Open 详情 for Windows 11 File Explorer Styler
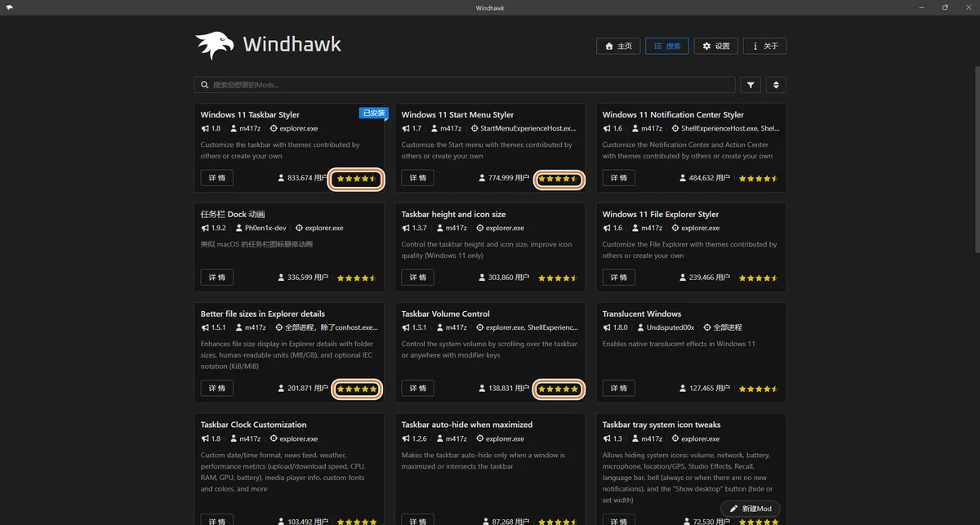Viewport: 980px width, 525px height. (619, 278)
